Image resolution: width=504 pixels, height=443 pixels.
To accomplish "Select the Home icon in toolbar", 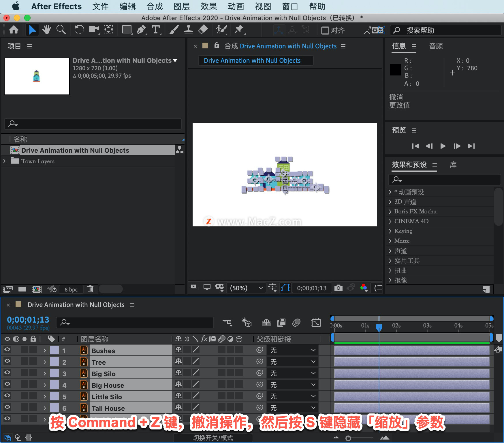I will tap(14, 30).
